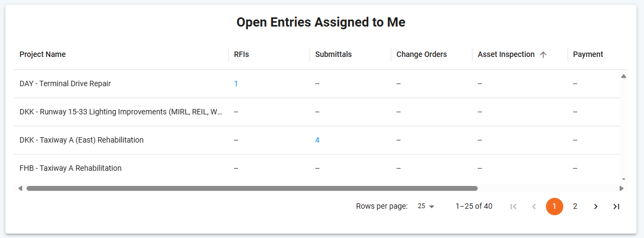Image resolution: width=644 pixels, height=238 pixels.
Task: Open rows per page dropdown
Action: (x=426, y=207)
